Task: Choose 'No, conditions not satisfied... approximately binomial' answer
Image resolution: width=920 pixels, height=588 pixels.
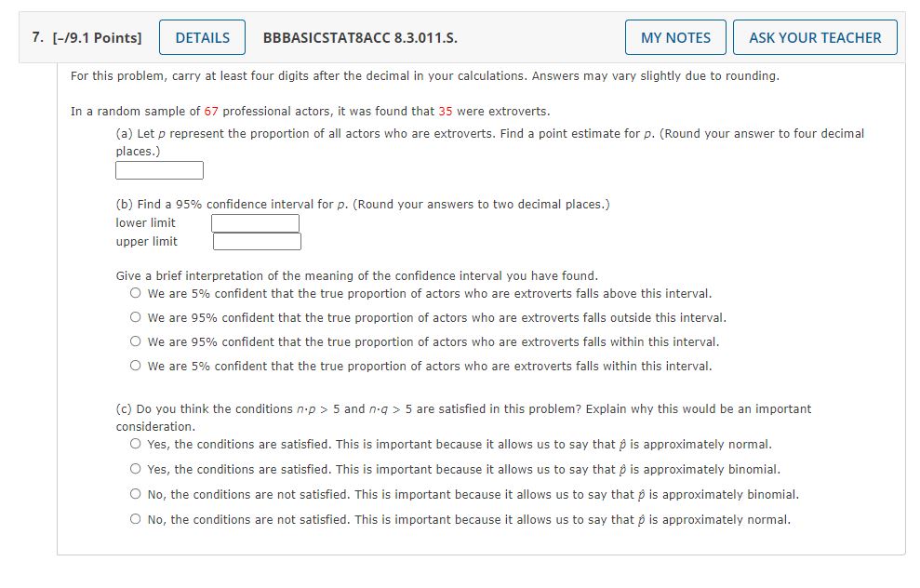Action: coord(135,494)
